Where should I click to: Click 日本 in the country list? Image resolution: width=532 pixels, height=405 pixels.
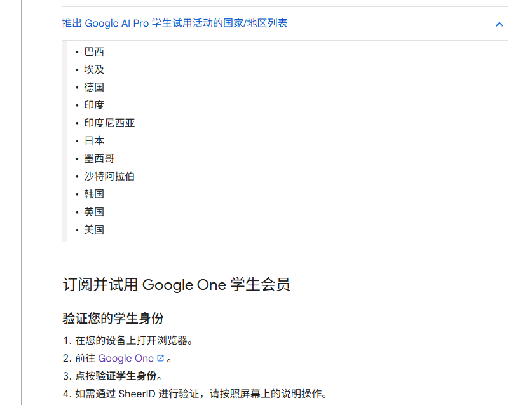[x=94, y=141]
